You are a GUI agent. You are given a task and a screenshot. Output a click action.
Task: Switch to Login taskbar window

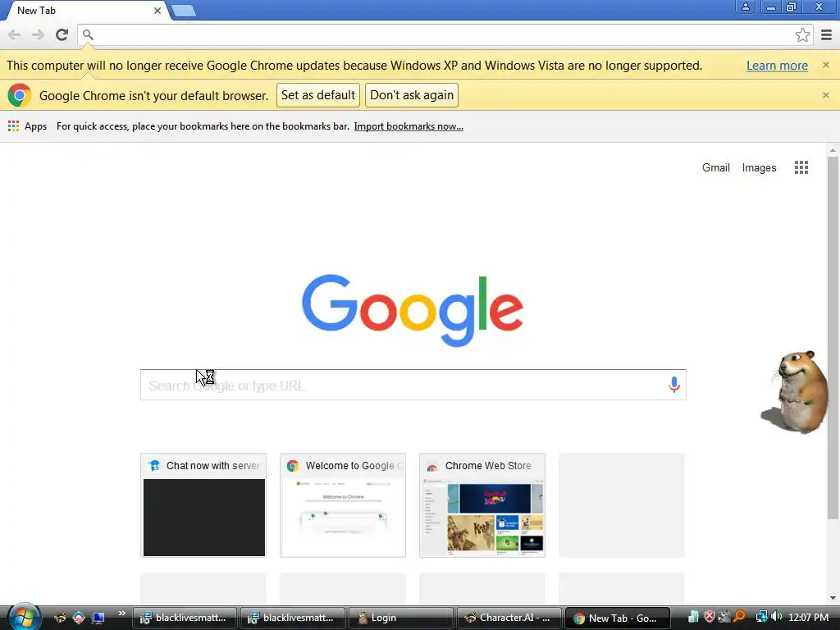pyautogui.click(x=400, y=618)
